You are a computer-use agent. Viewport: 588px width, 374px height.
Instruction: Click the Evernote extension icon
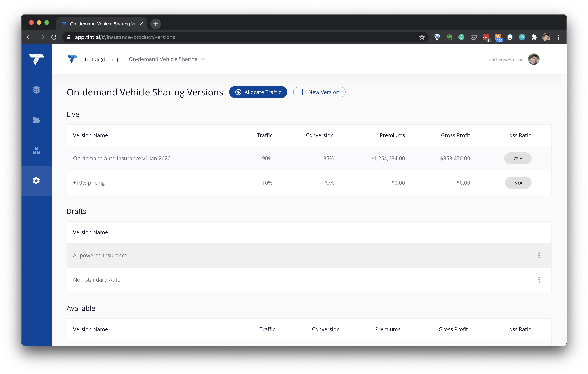(x=449, y=37)
